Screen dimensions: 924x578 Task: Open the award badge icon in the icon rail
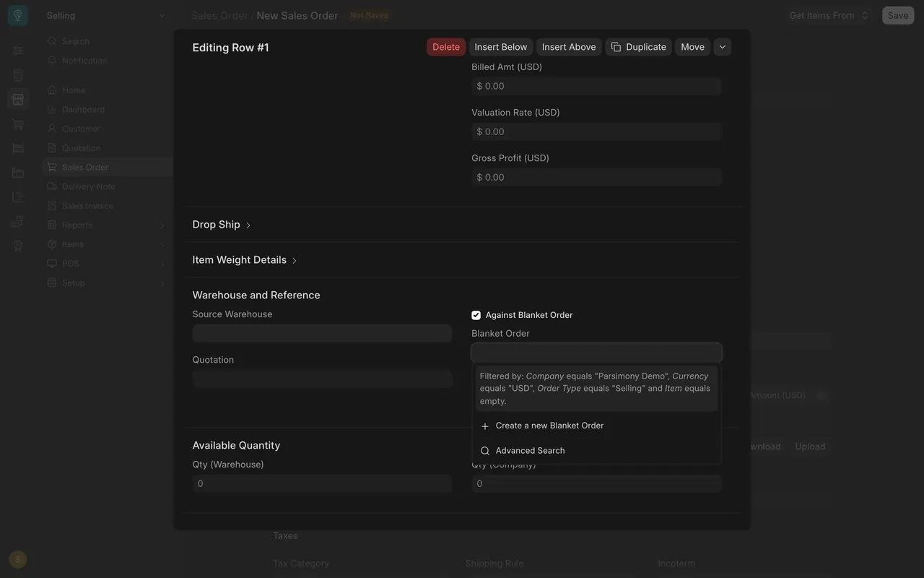18,246
